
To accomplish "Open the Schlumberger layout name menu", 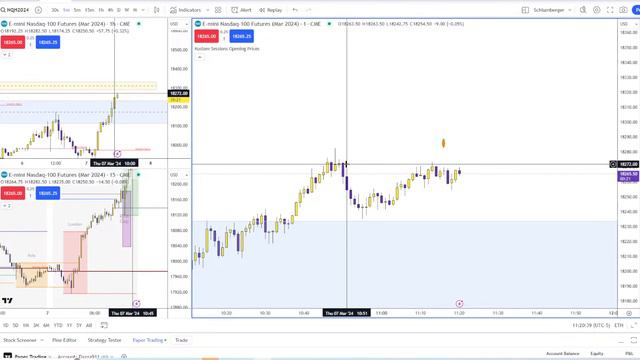I will (x=549, y=10).
